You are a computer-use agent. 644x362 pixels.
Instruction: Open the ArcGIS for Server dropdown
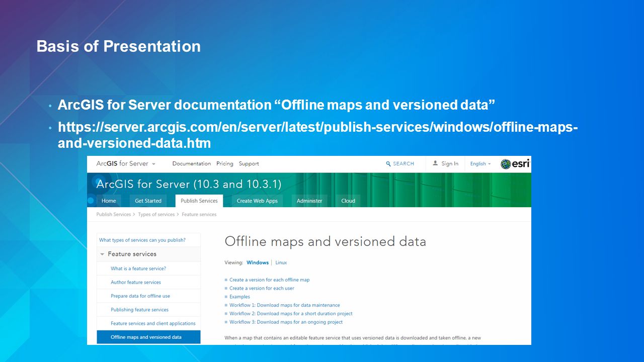(x=126, y=163)
